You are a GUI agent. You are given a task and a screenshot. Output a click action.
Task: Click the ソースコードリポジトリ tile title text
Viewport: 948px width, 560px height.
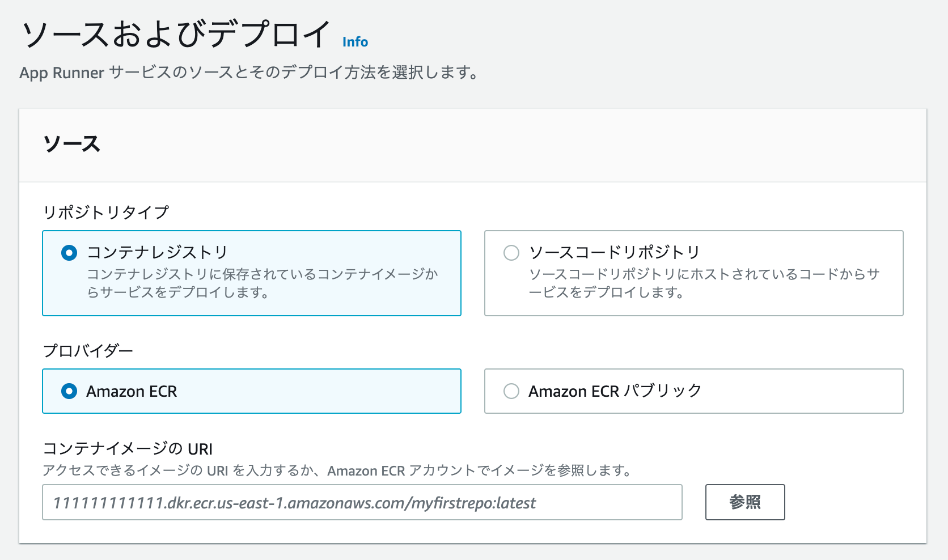coord(615,252)
